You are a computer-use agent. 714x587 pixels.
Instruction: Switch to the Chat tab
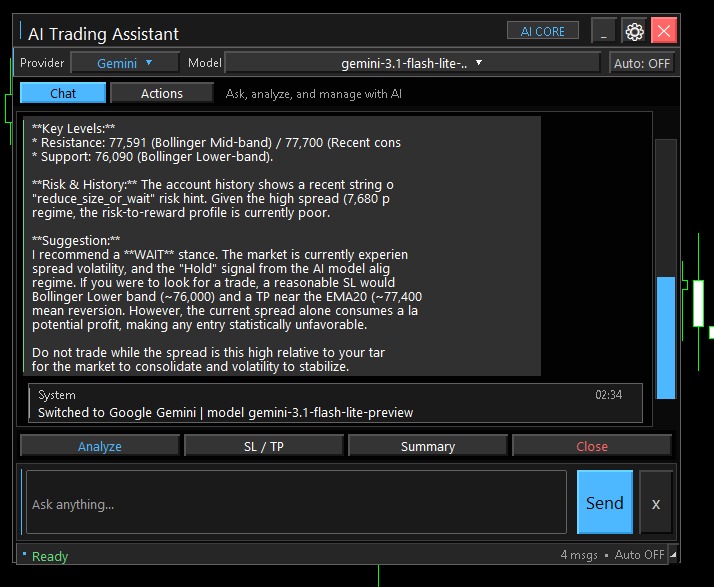tap(63, 93)
